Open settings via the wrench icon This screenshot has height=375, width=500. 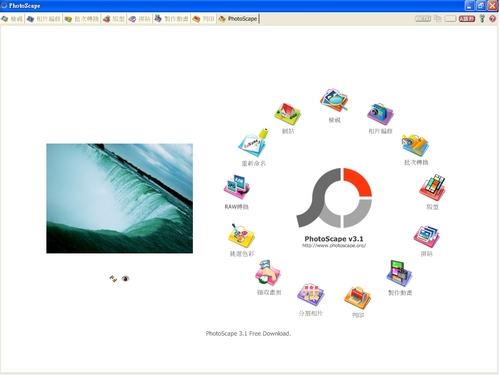pos(482,19)
